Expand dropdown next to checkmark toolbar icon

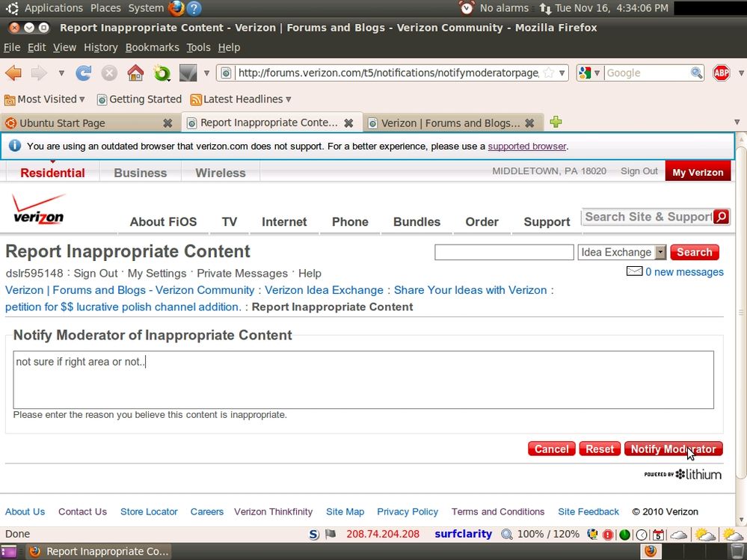click(206, 73)
